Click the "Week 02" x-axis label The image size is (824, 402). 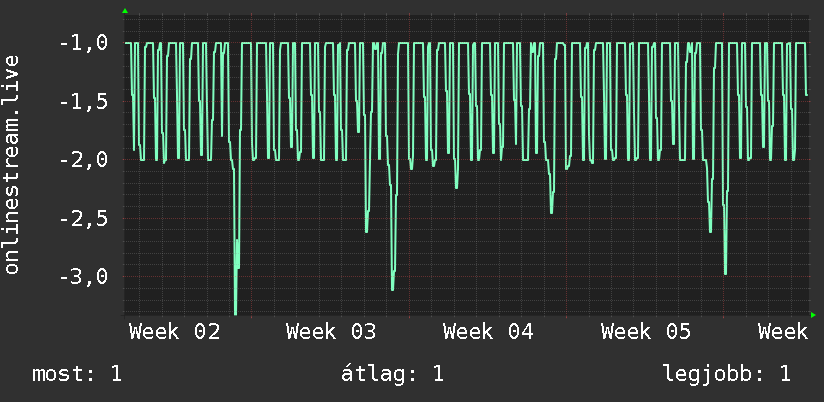click(x=174, y=332)
